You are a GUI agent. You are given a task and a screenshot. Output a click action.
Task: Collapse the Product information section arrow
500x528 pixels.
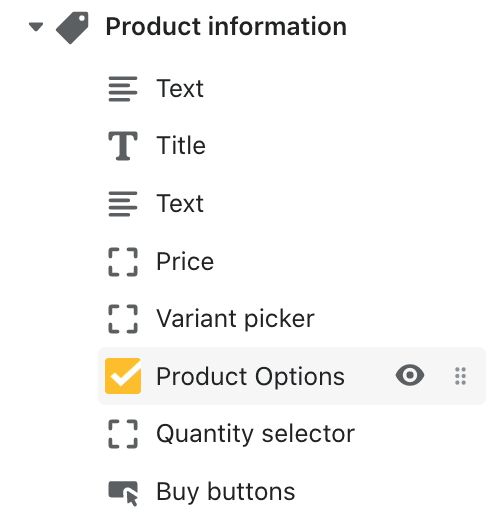pos(36,27)
